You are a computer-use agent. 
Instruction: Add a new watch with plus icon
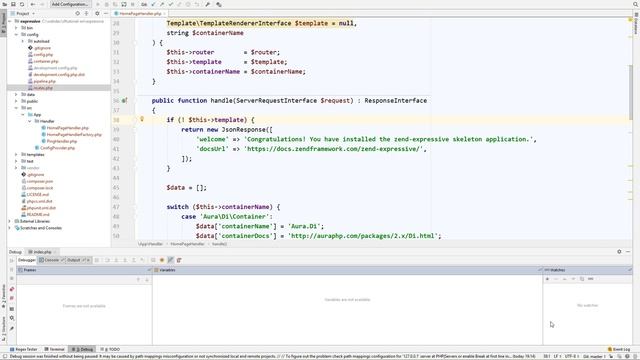(547, 279)
